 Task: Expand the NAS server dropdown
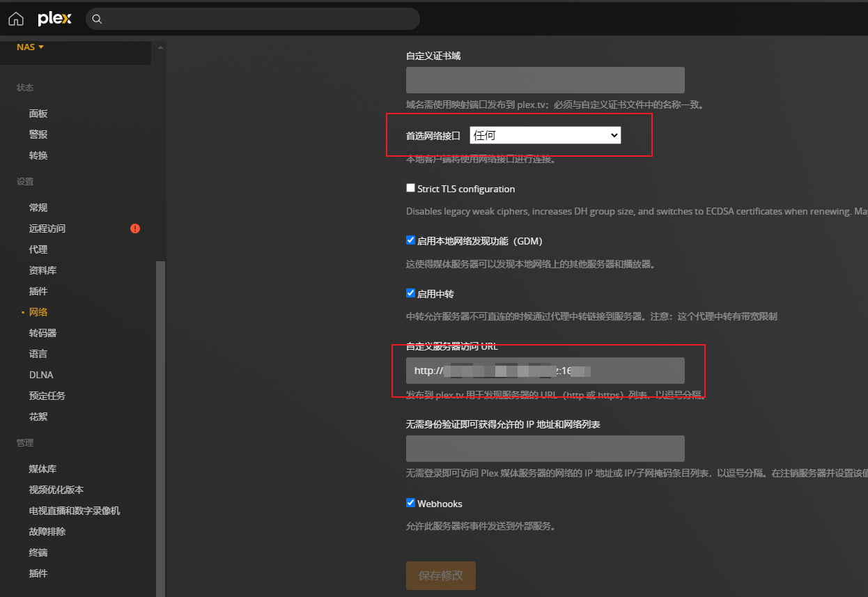(x=31, y=47)
